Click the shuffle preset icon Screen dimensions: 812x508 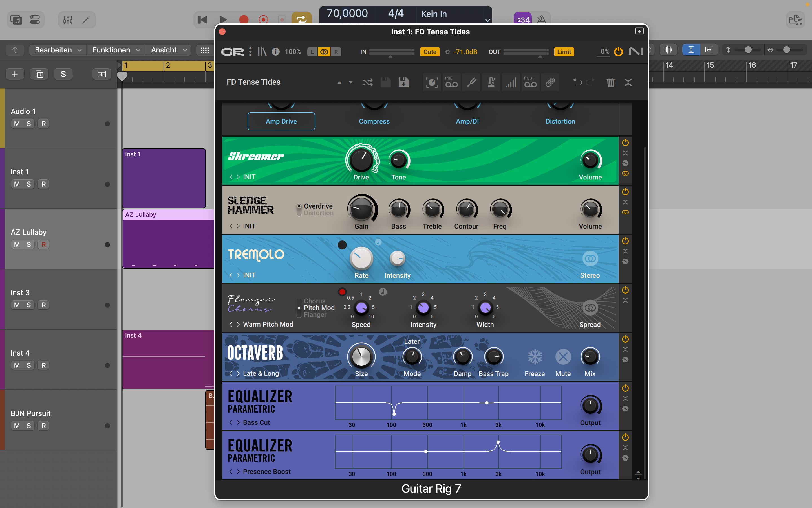pos(367,82)
